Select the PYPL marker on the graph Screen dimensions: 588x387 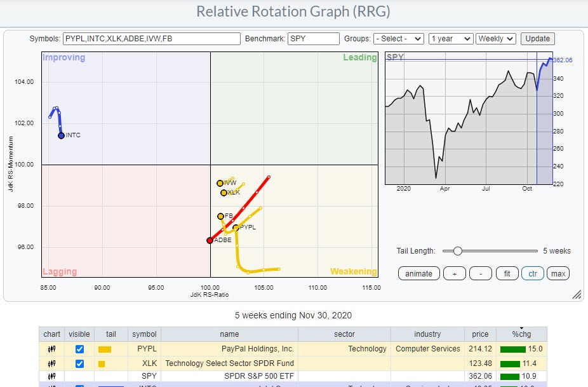tap(236, 227)
